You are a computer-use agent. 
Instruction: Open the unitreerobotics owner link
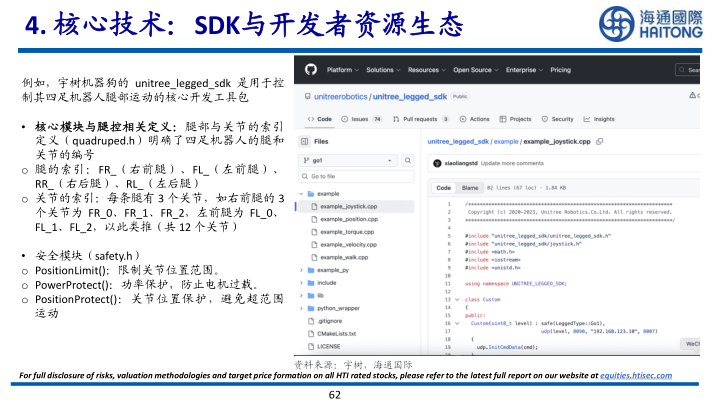(340, 96)
